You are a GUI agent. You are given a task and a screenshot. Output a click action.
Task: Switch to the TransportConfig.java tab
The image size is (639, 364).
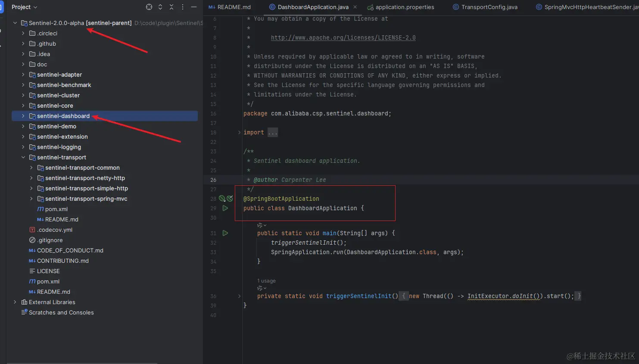[485, 7]
